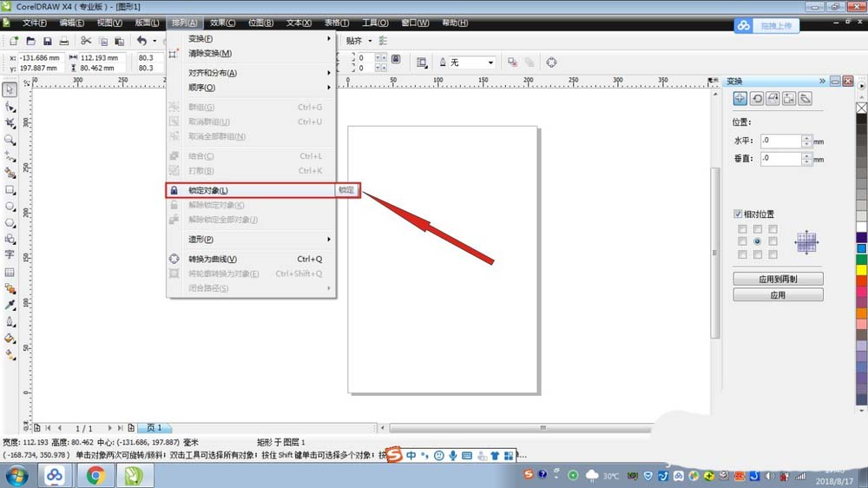The width and height of the screenshot is (868, 488).
Task: Check the top-left anchor point box
Action: pyautogui.click(x=742, y=229)
